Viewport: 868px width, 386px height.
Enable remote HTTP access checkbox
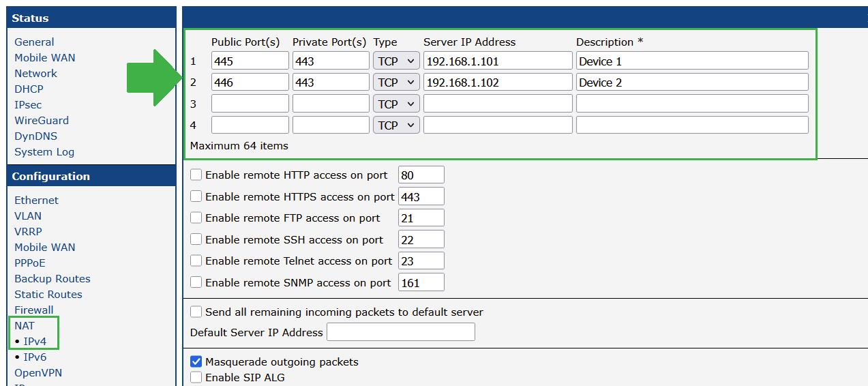coord(196,175)
